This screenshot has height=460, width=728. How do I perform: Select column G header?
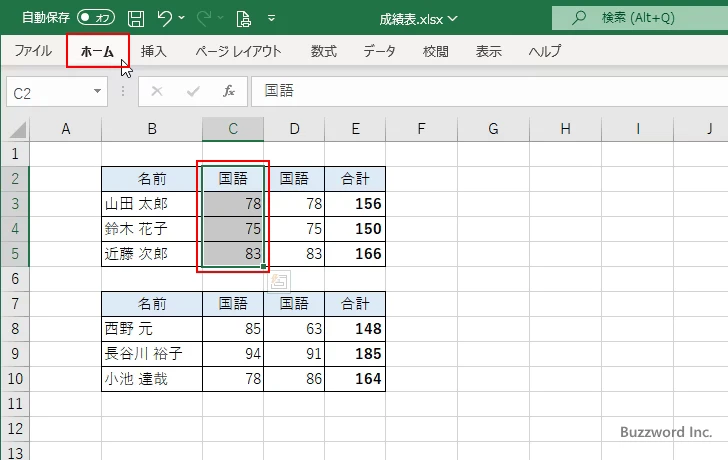(x=493, y=129)
